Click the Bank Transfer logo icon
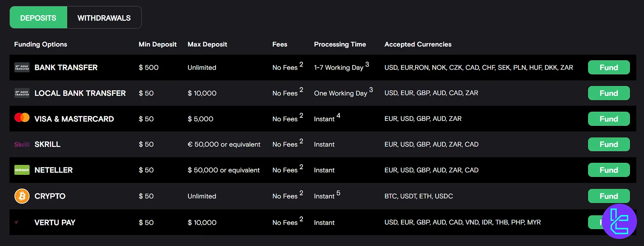The image size is (644, 246). pos(22,67)
